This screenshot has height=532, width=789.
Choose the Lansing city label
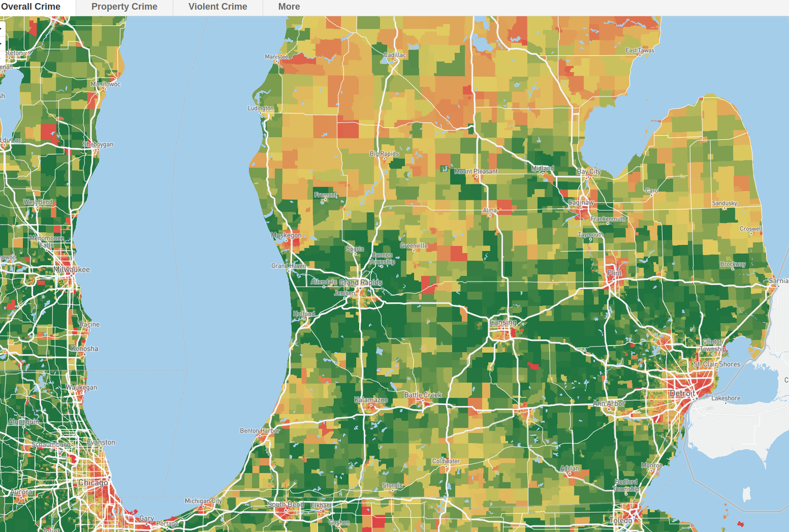click(503, 322)
